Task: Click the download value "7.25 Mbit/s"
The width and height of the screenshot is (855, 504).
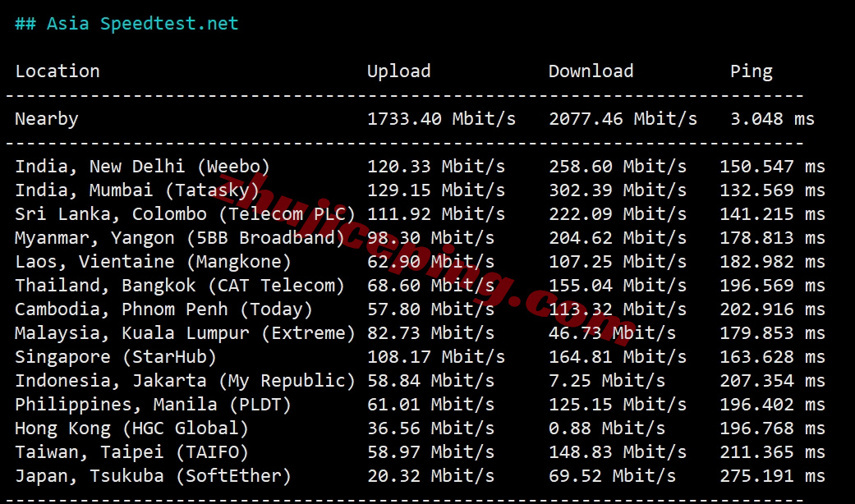Action: click(608, 380)
